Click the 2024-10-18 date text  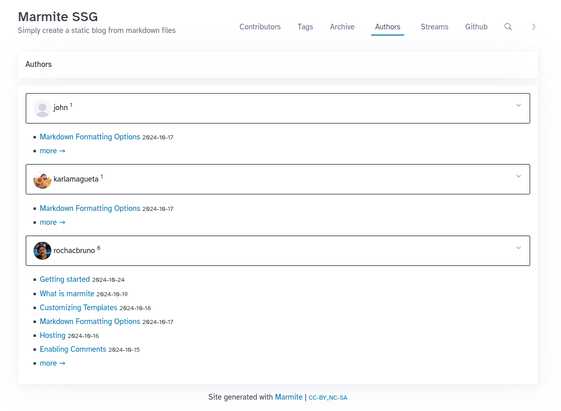pyautogui.click(x=135, y=308)
